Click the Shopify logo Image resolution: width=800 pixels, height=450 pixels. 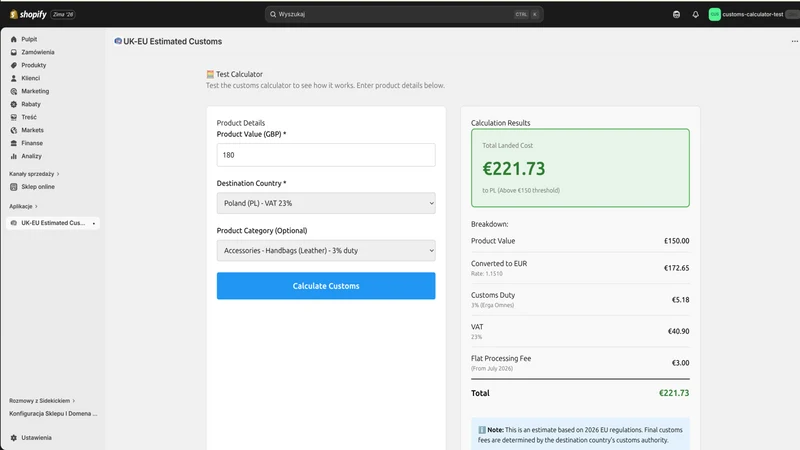tap(28, 14)
